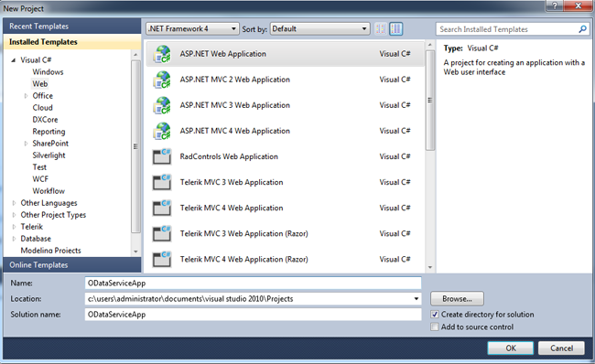
Task: Open the Sort by Default dropdown
Action: [319, 29]
